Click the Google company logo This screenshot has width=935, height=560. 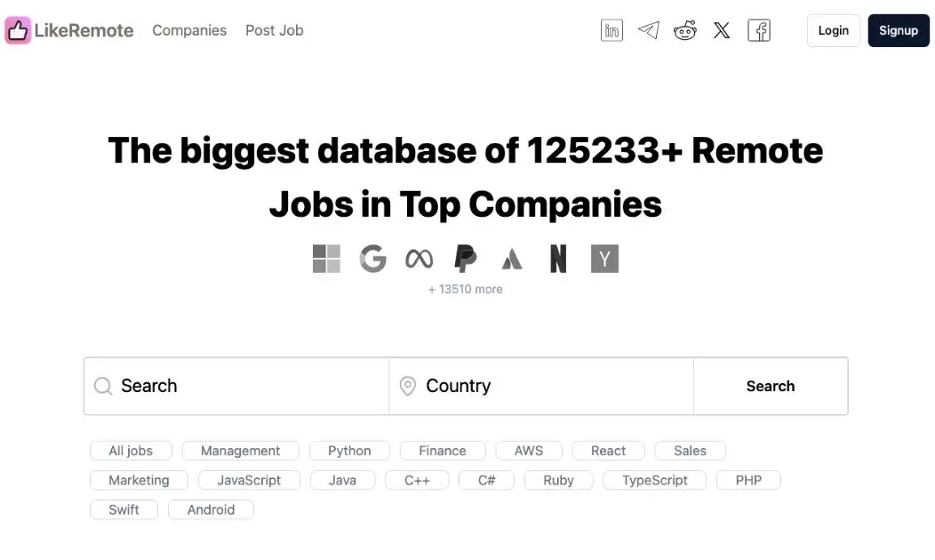[x=372, y=258]
